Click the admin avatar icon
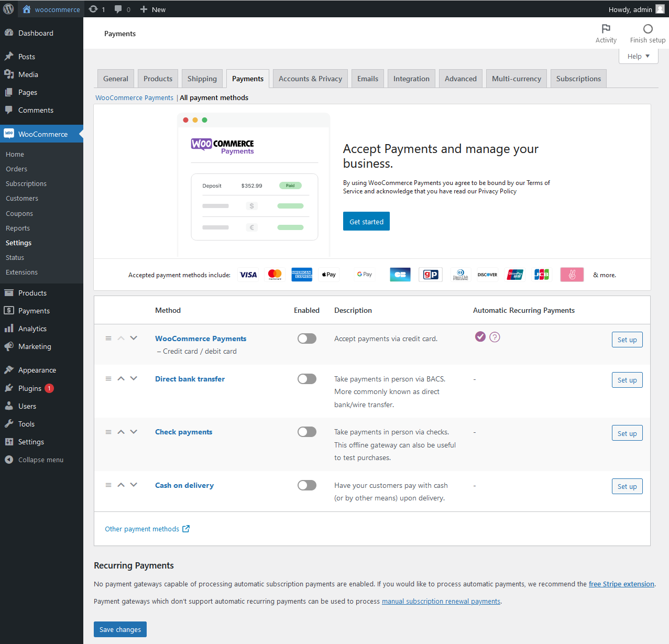669x644 pixels. (660, 9)
